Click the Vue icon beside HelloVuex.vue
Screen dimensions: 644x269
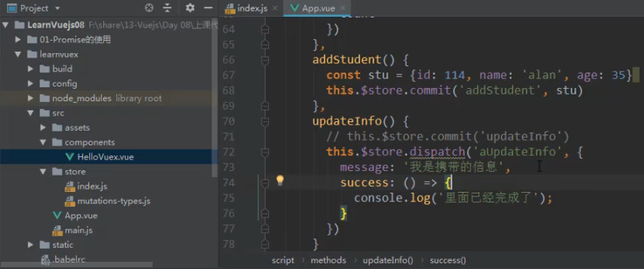tap(70, 157)
